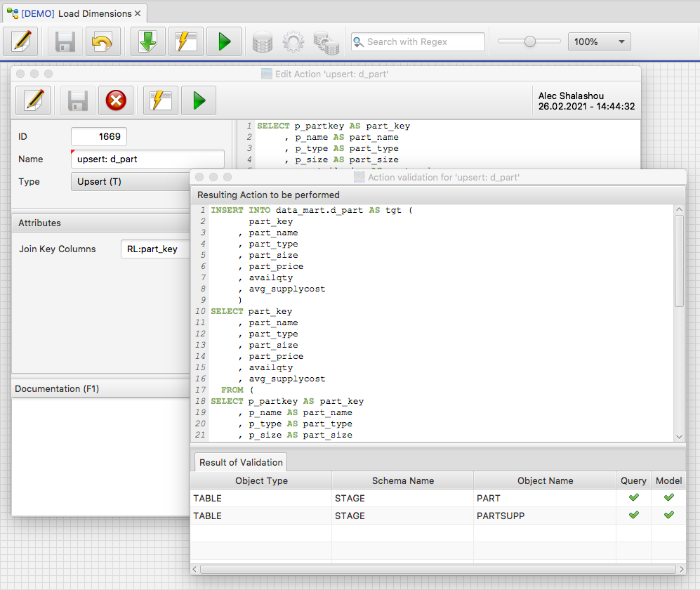Click the zoom slider handle
700x590 pixels.
tap(530, 42)
